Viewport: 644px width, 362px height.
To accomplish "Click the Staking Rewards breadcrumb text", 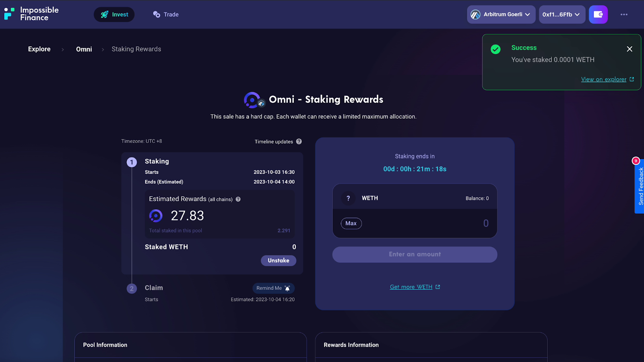I will pos(136,49).
